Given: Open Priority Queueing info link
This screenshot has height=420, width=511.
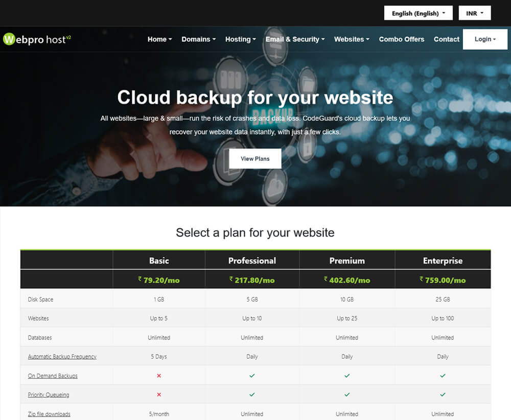Looking at the screenshot, I should point(48,394).
